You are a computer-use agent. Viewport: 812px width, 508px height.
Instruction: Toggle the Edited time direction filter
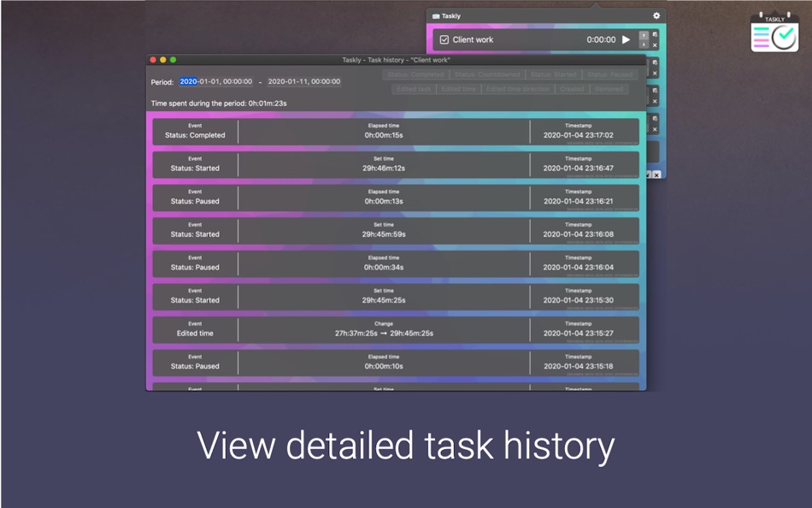coord(517,89)
